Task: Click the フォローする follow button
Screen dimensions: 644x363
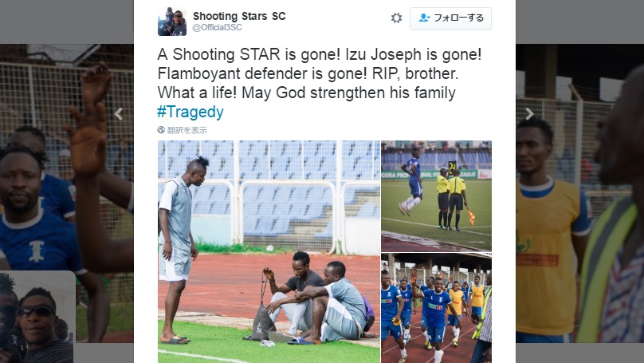Action: click(x=450, y=18)
